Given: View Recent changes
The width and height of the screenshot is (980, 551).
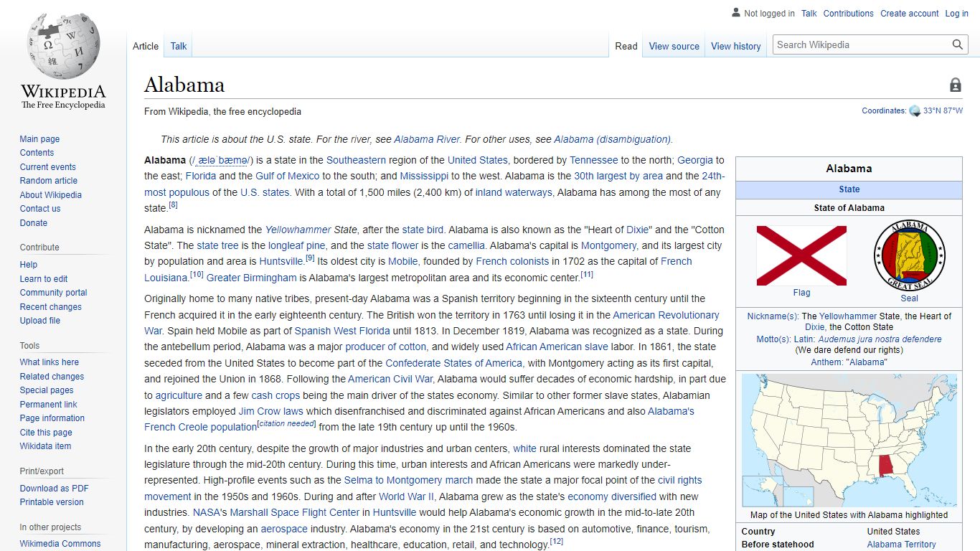Looking at the screenshot, I should (50, 307).
